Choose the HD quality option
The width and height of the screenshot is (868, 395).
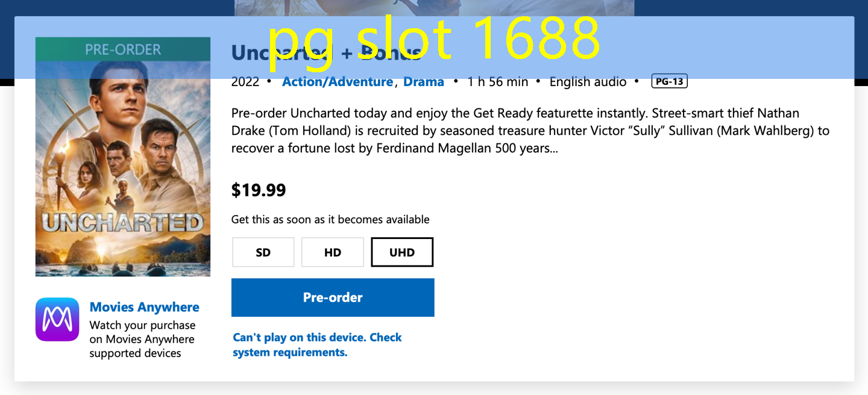click(333, 252)
